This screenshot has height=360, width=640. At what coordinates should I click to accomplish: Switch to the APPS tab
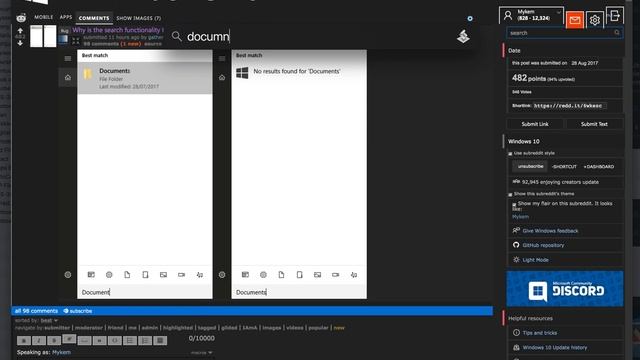click(x=66, y=17)
